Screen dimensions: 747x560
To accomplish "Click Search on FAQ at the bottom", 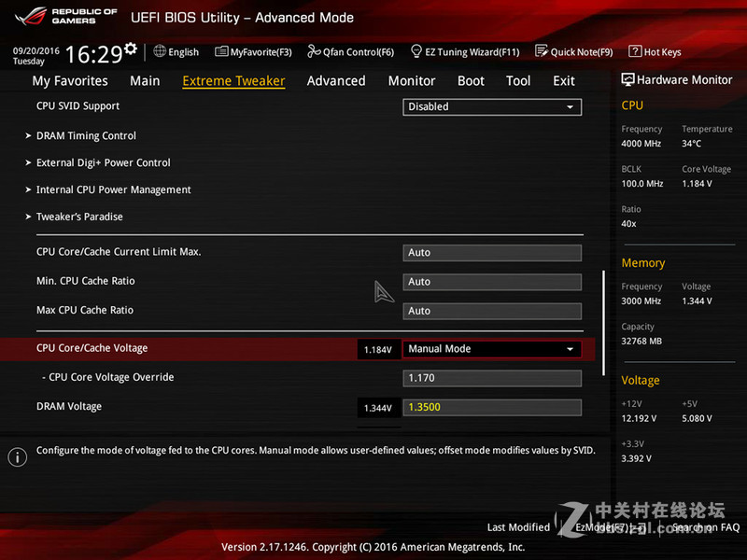I will tap(706, 527).
